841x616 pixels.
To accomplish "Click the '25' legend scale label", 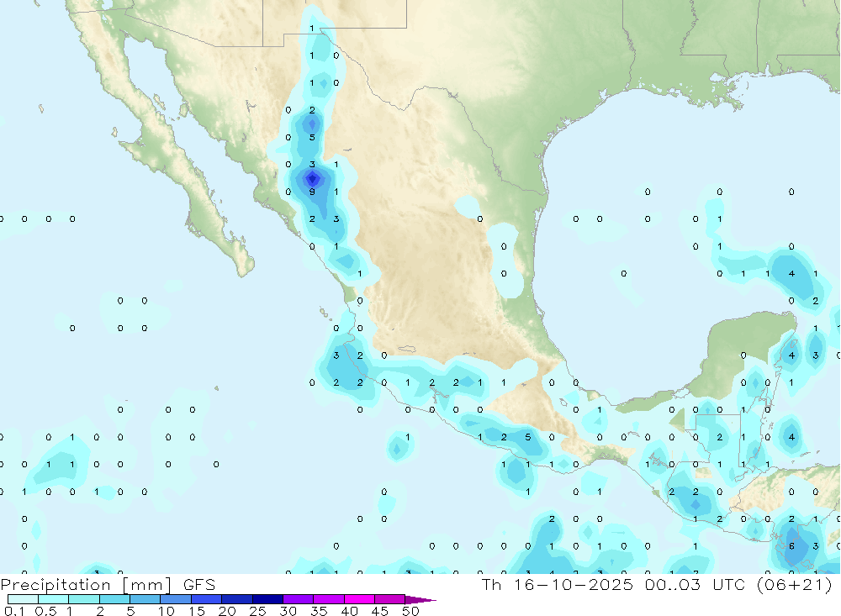I will 257,611.
